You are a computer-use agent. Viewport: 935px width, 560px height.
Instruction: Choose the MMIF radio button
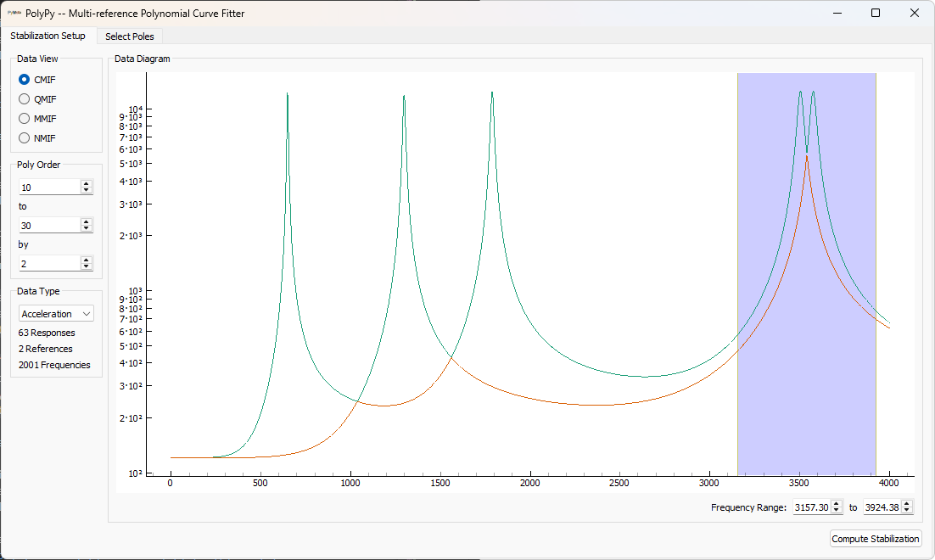tap(25, 119)
